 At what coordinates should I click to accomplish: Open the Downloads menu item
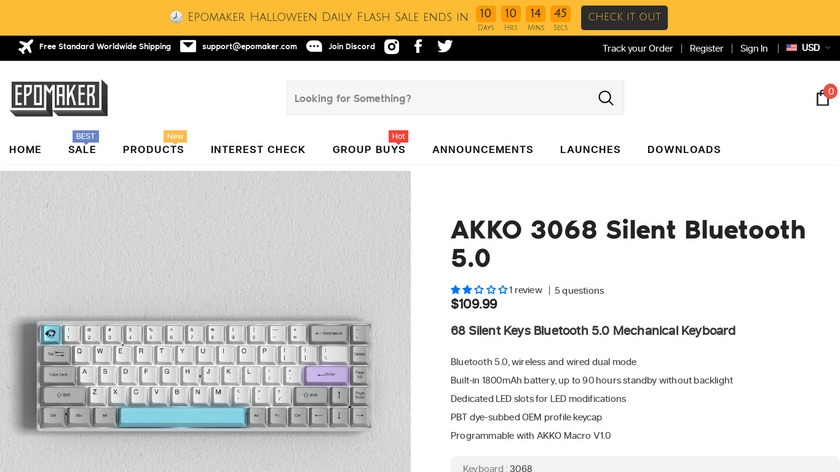tap(684, 150)
